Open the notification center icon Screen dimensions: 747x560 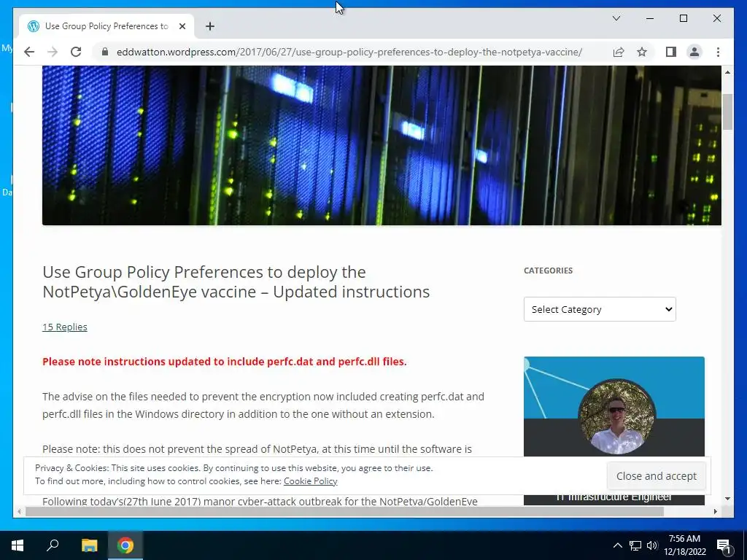point(724,545)
